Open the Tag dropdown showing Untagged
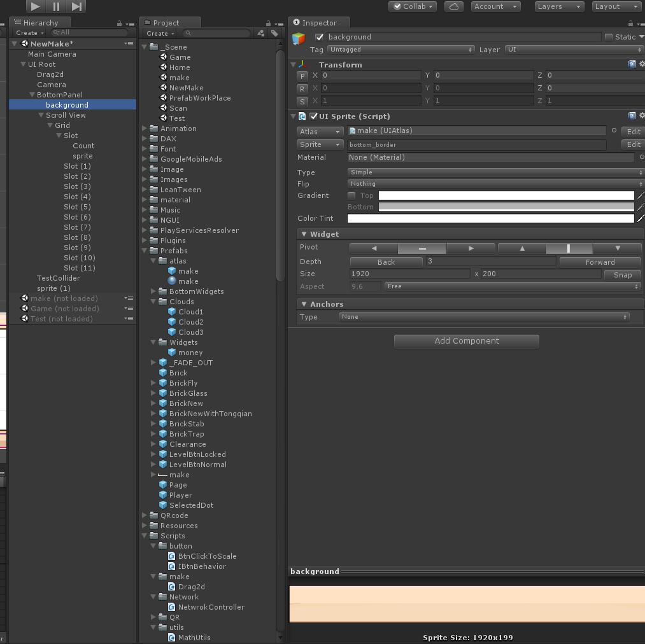 click(401, 50)
